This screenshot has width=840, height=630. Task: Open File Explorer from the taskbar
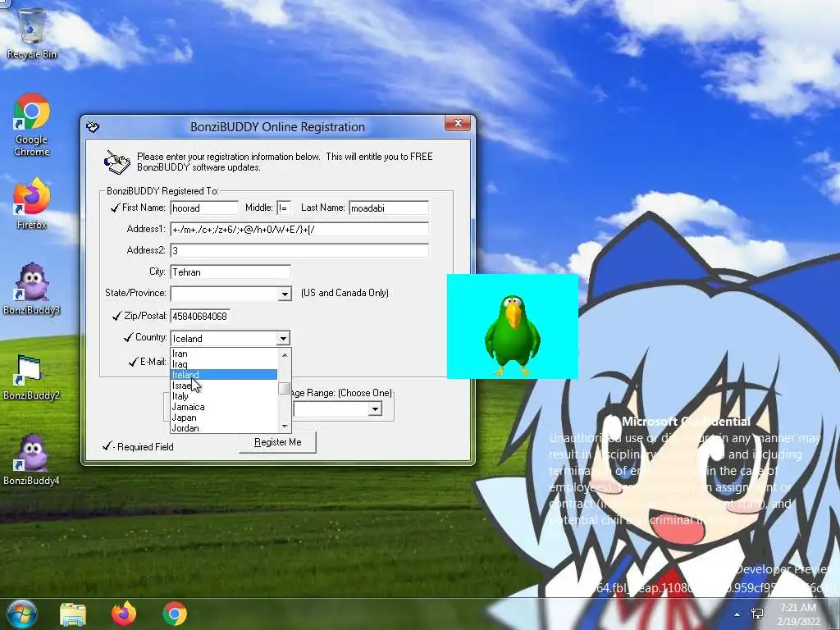73,614
